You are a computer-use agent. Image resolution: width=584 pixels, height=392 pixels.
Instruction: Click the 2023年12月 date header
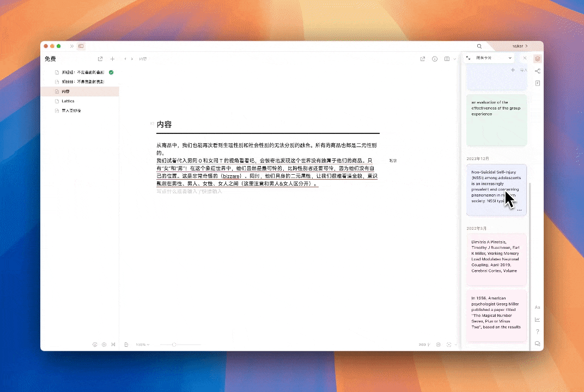[x=478, y=158]
